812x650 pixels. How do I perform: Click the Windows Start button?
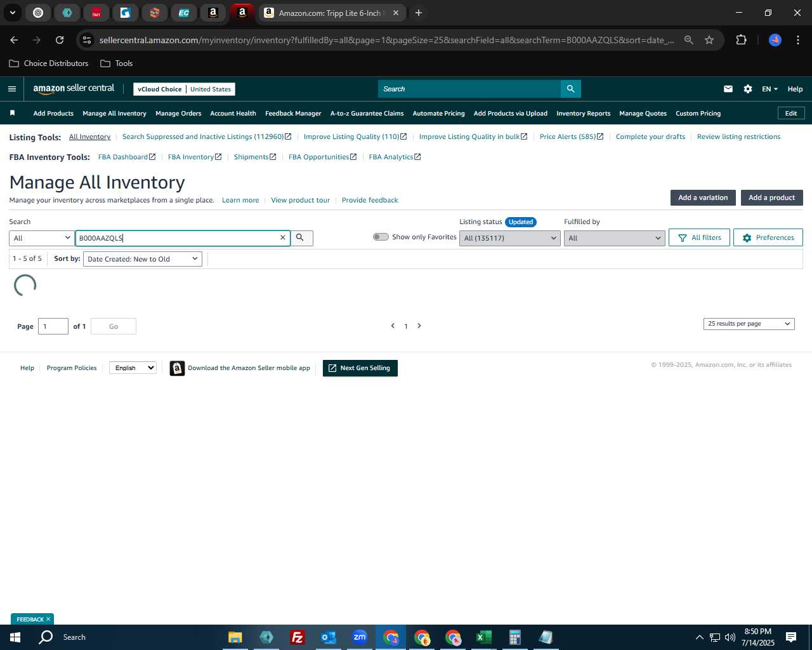[15, 637]
